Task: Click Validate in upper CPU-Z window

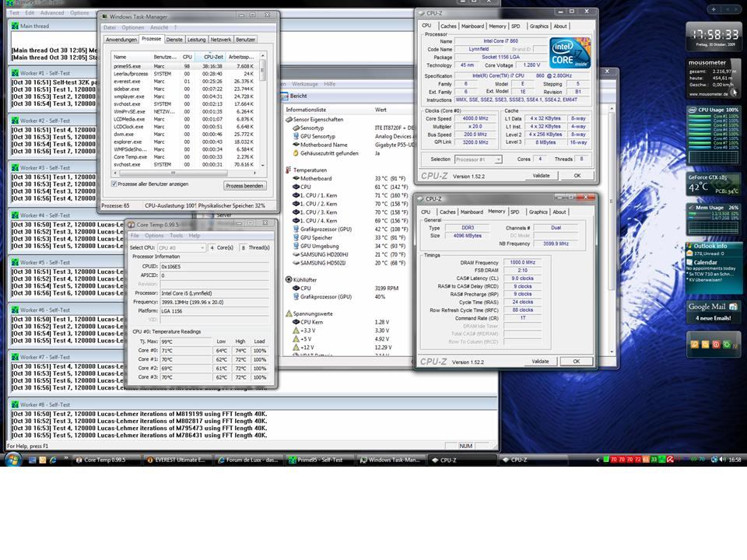Action: tap(541, 176)
